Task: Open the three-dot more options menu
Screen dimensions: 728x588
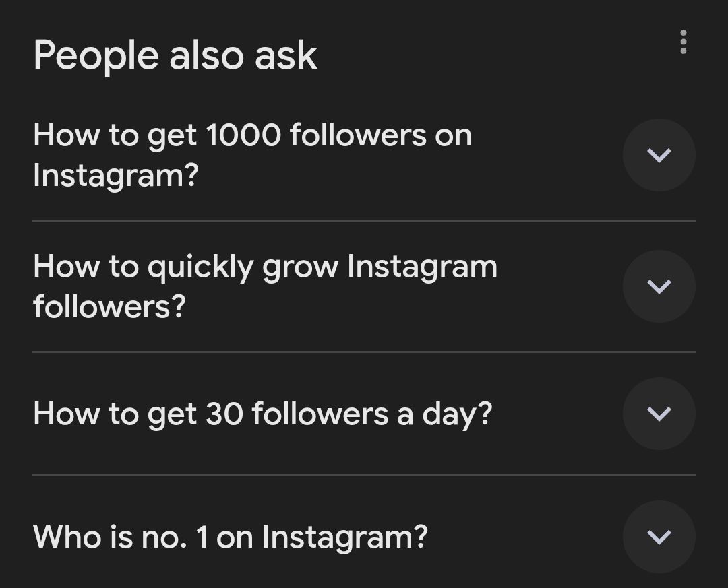Action: [683, 42]
